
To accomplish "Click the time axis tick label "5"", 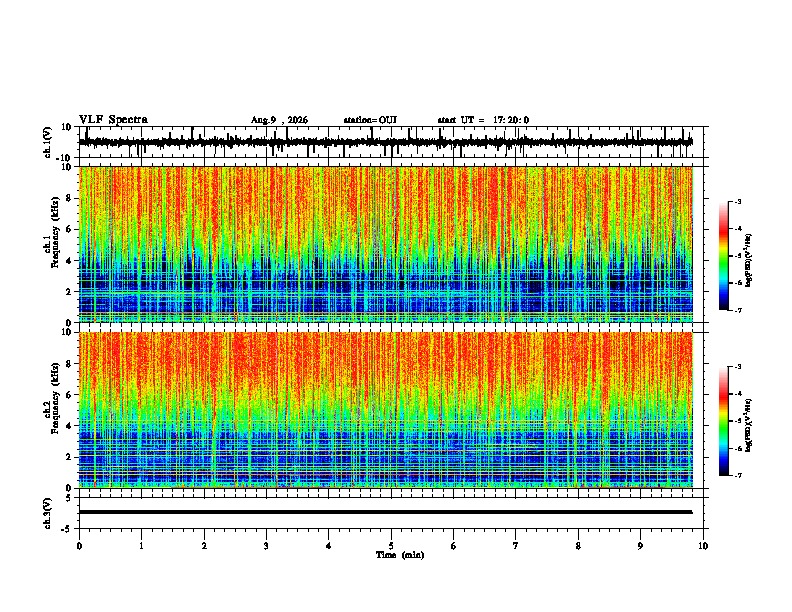I will tap(391, 546).
